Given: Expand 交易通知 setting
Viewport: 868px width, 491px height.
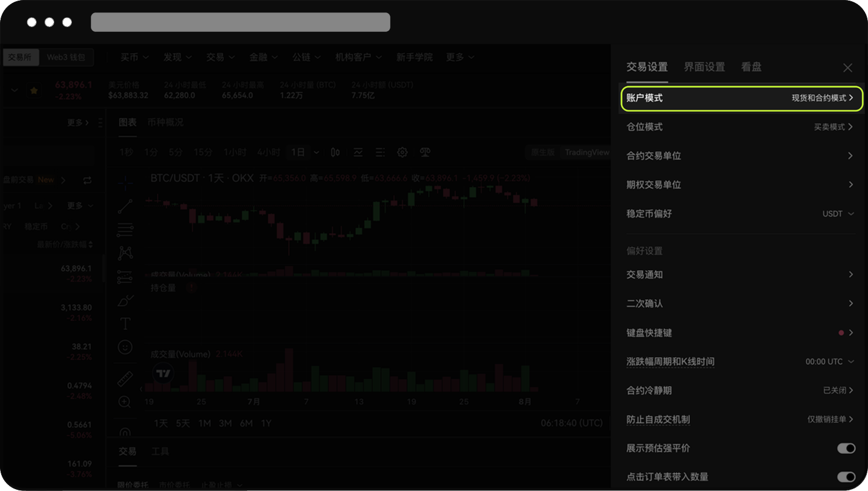Looking at the screenshot, I should pyautogui.click(x=739, y=274).
